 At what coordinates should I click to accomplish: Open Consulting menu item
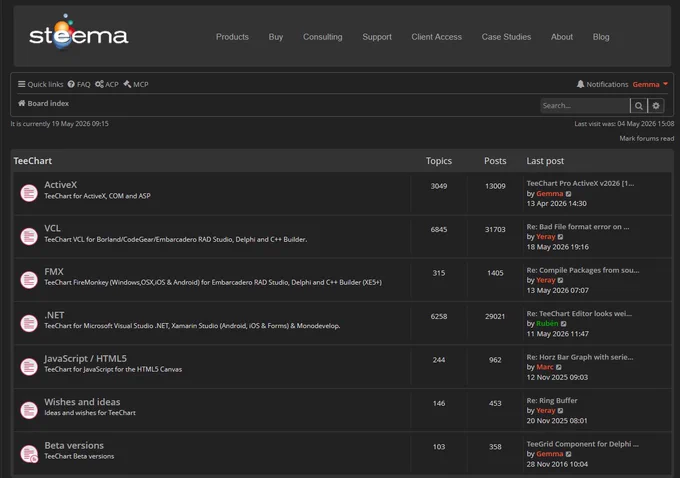(323, 37)
